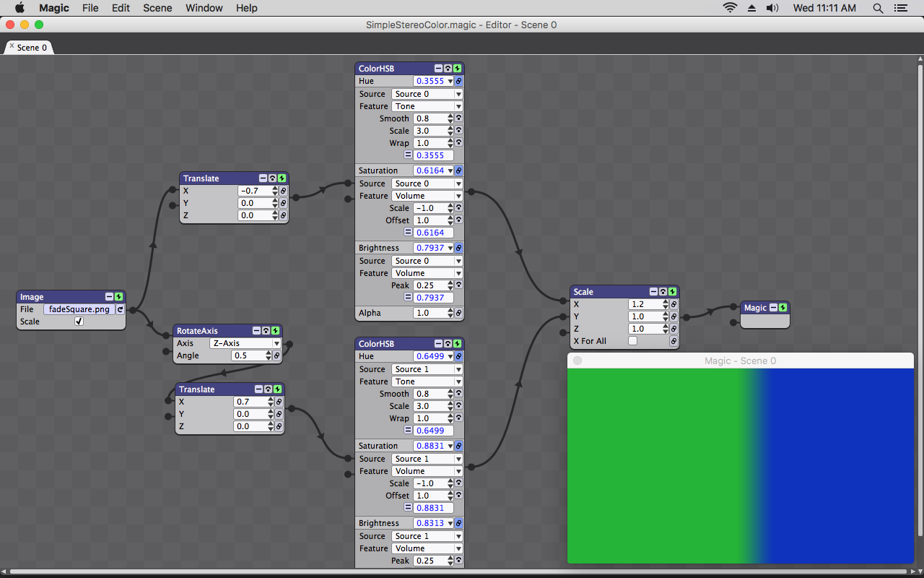
Task: Open the Tone Feature dropdown in top ColorHSB
Action: (x=427, y=106)
